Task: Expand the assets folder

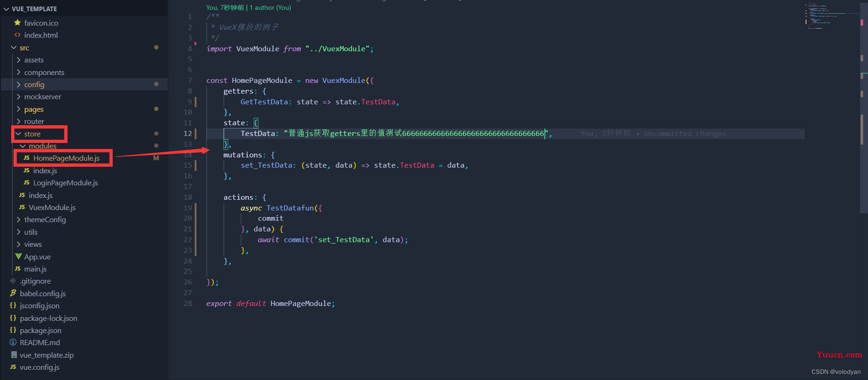Action: [19, 60]
